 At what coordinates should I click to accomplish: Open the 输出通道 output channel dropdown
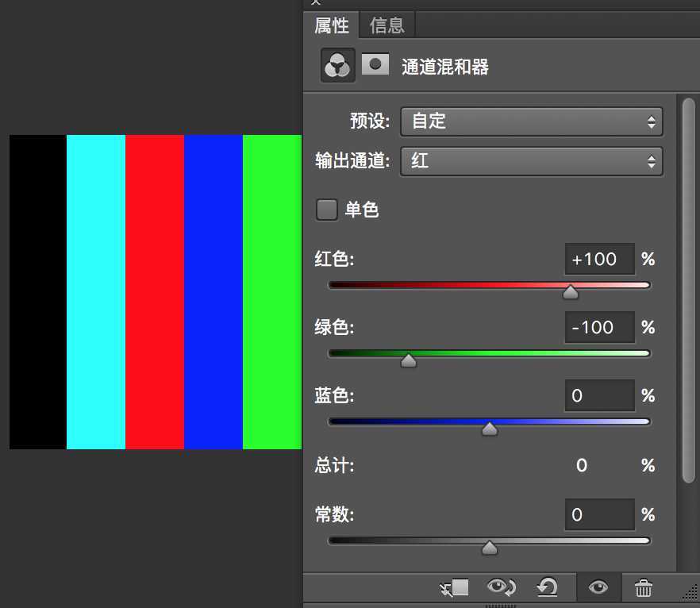pyautogui.click(x=531, y=161)
